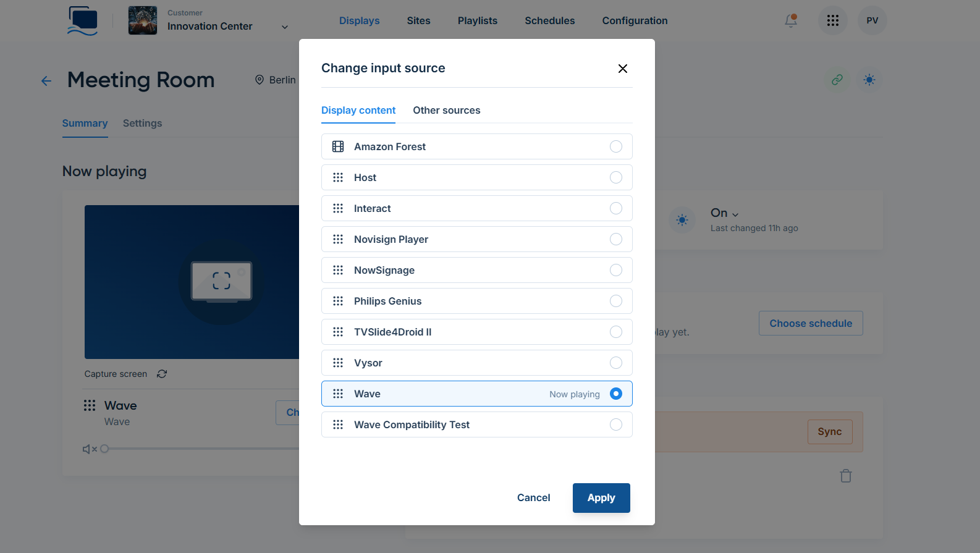Image resolution: width=980 pixels, height=553 pixels.
Task: Open the Configuration menu
Action: [x=635, y=20]
